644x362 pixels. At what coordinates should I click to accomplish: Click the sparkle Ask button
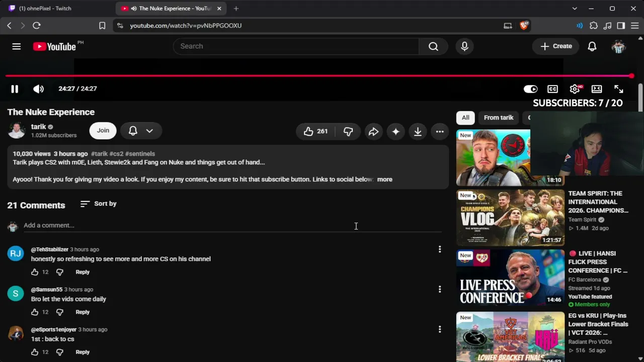396,131
